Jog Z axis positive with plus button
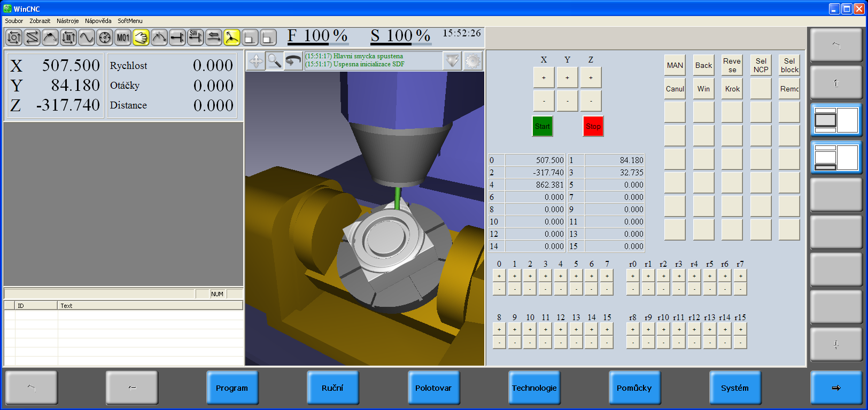 [591, 78]
